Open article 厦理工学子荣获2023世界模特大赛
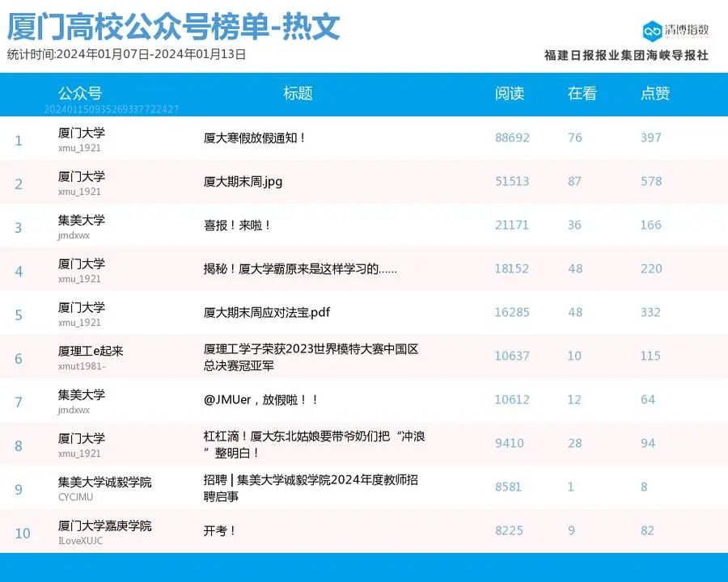Screen dimensions: 728x582 point(311,357)
